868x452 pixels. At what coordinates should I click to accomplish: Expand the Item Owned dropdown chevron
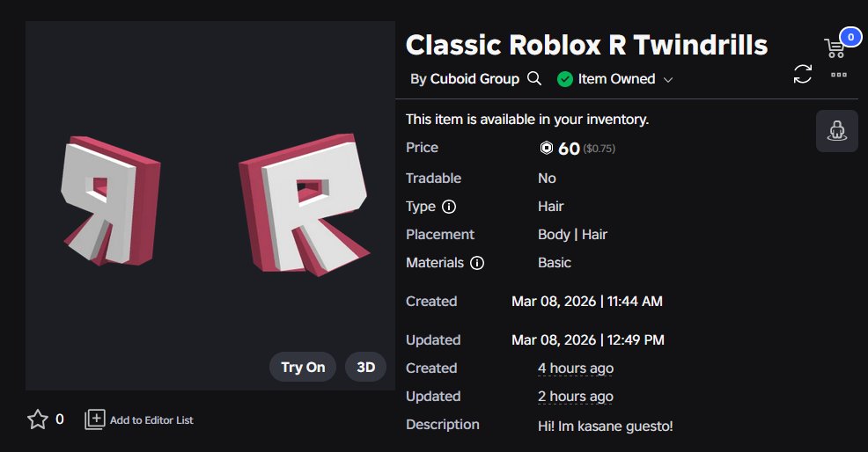(668, 80)
